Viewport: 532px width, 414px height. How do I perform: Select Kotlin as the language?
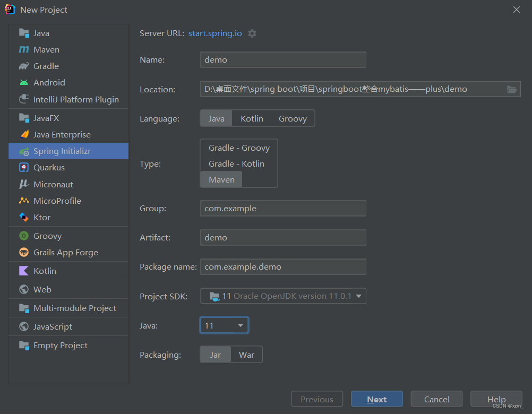click(252, 118)
